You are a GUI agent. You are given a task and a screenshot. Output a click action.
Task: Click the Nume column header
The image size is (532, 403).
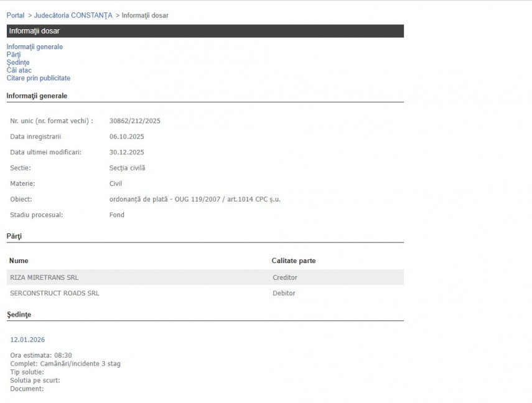click(x=19, y=261)
